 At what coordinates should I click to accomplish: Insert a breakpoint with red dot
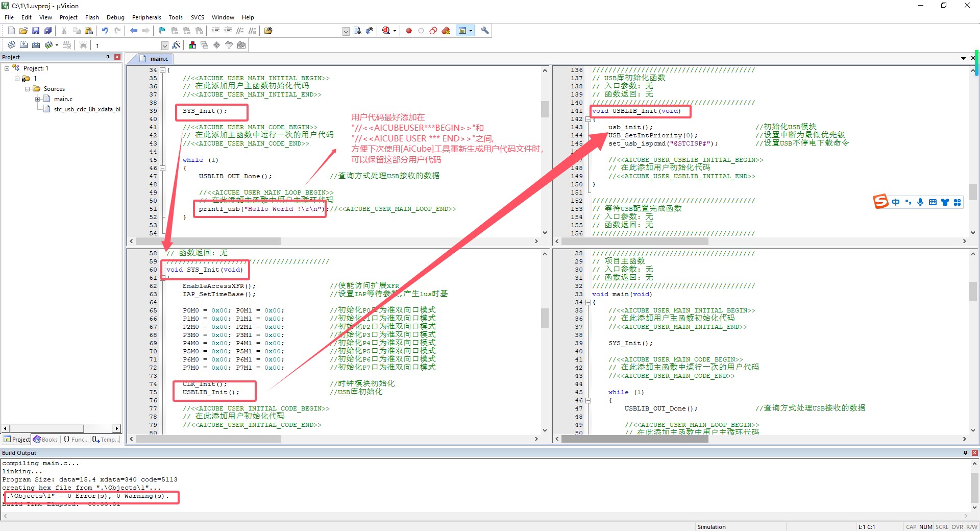point(409,31)
